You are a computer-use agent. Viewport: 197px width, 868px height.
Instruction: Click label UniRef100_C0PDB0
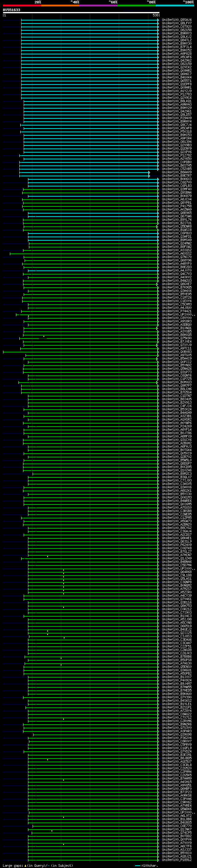[x=176, y=162]
